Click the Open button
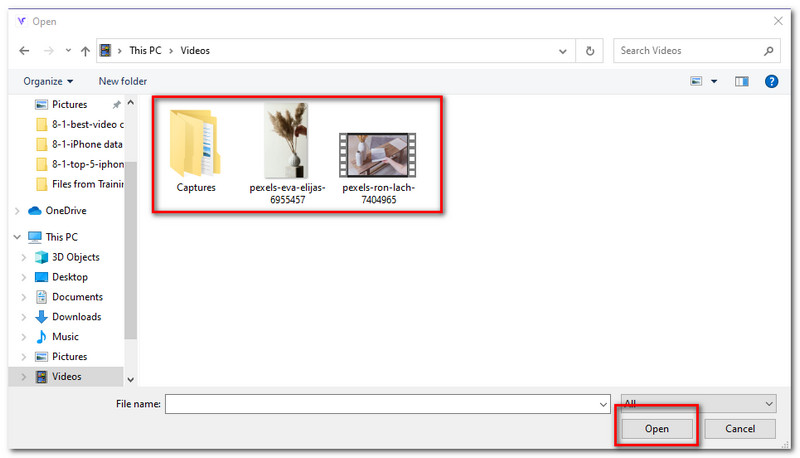This screenshot has width=800, height=458. (657, 429)
